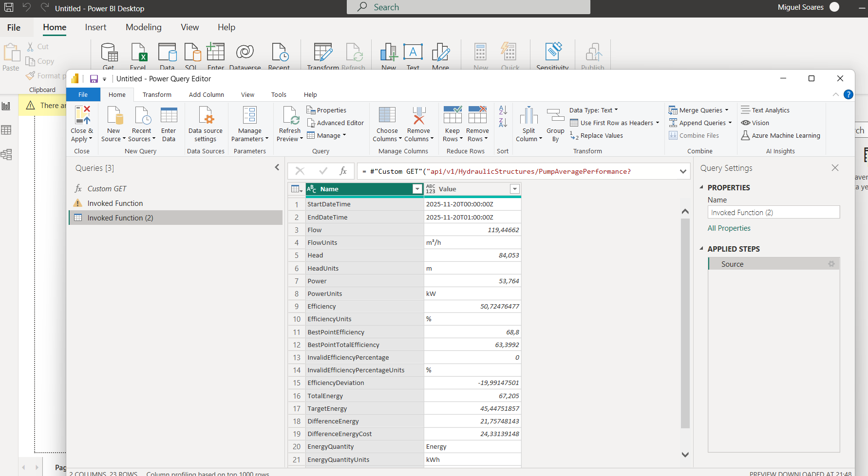Expand the formula bar
868x476 pixels.
click(683, 172)
